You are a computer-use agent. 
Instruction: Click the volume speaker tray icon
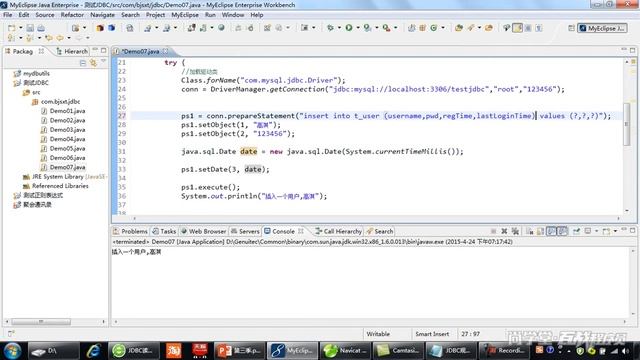click(x=625, y=351)
